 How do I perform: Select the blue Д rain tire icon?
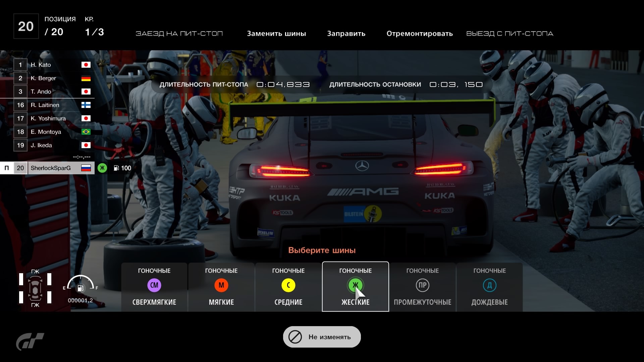[x=490, y=285]
